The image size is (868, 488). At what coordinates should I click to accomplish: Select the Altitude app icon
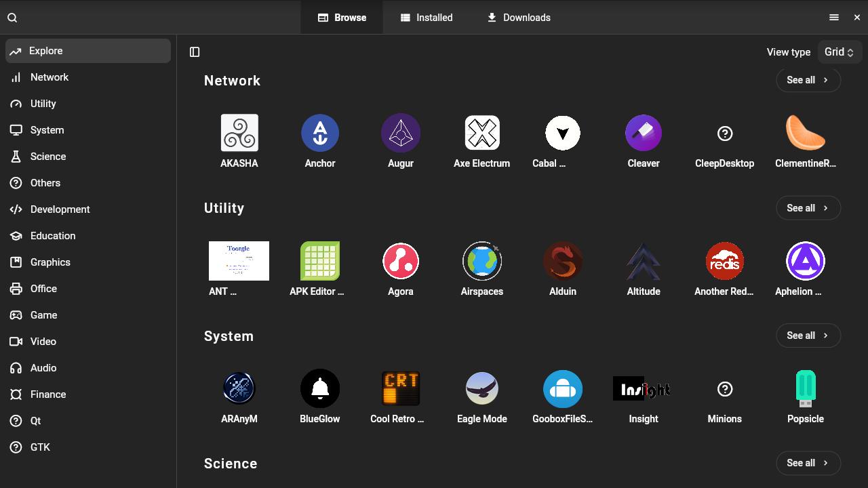644,261
